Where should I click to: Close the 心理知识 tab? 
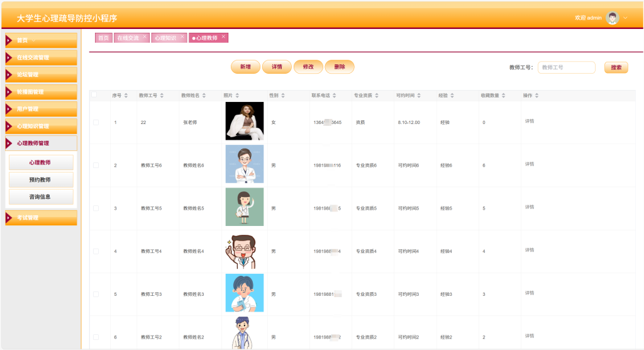pos(182,37)
